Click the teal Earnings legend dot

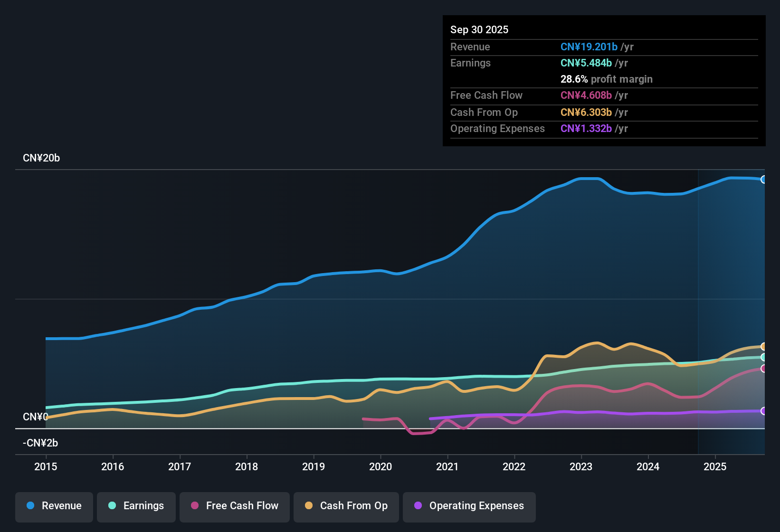(112, 506)
